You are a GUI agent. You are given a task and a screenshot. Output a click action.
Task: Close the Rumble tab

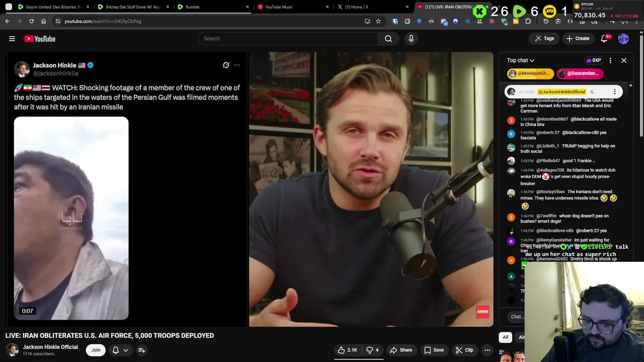pos(247,7)
